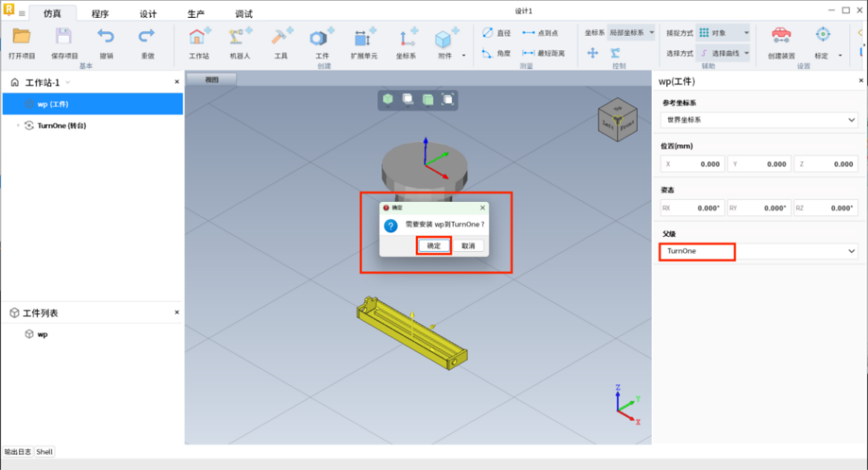Open the 局部坐标系 coordinate system dropdown

click(631, 33)
